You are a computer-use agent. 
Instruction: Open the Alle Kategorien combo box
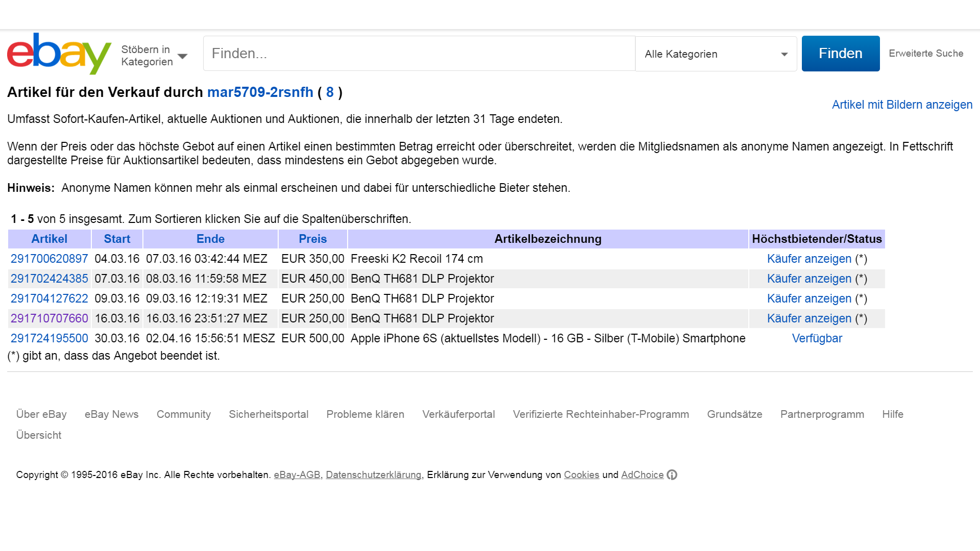point(716,54)
